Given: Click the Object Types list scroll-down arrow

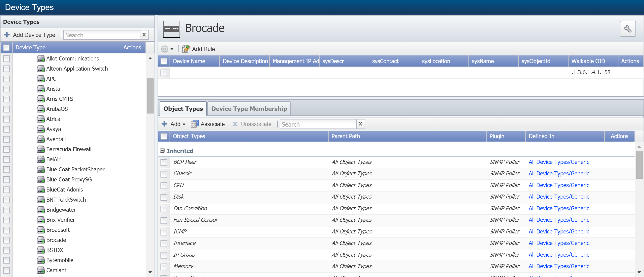Looking at the screenshot, I should pos(639,272).
